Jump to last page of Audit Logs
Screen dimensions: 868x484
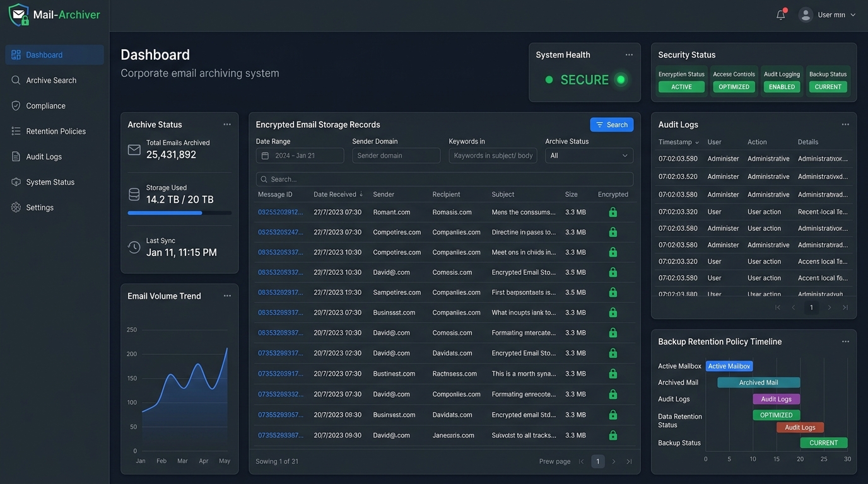click(x=845, y=308)
